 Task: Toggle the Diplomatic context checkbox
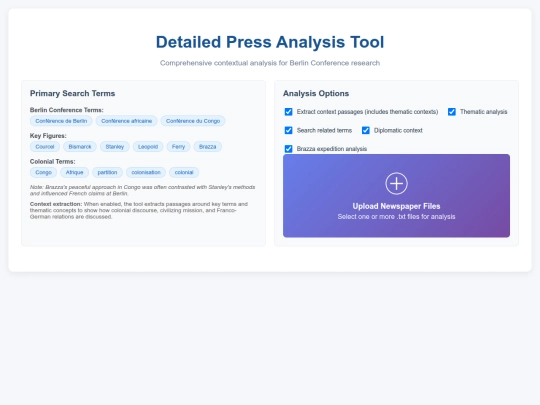pos(365,131)
